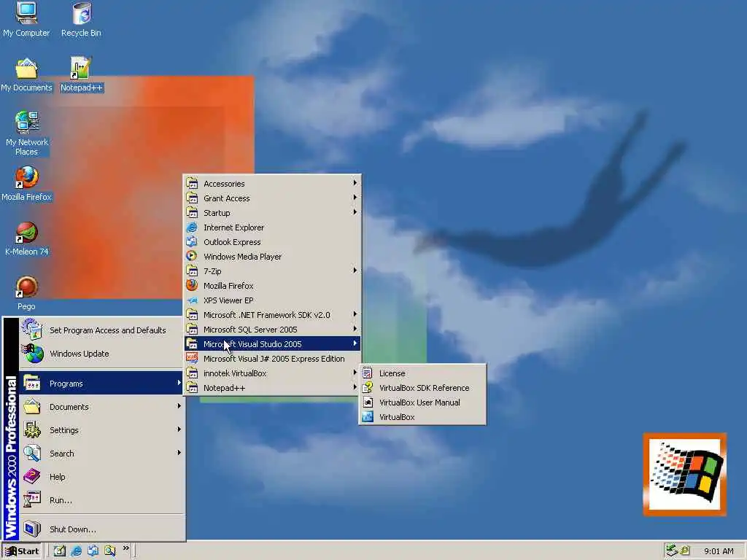Click the Shut Down computer icon
Viewport: 747px width, 560px height.
coord(32,529)
